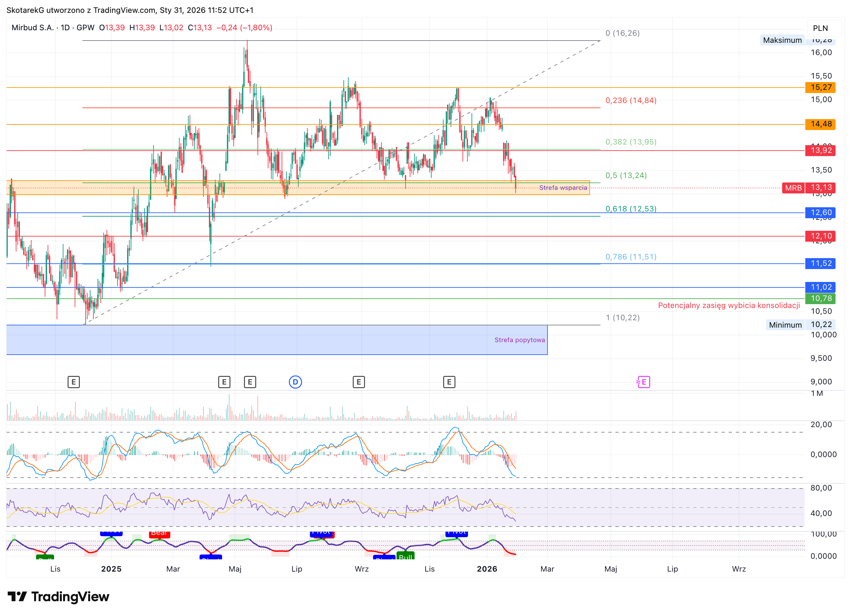This screenshot has width=851, height=616.
Task: Click the Strefa wsparcia zone label
Action: (563, 188)
